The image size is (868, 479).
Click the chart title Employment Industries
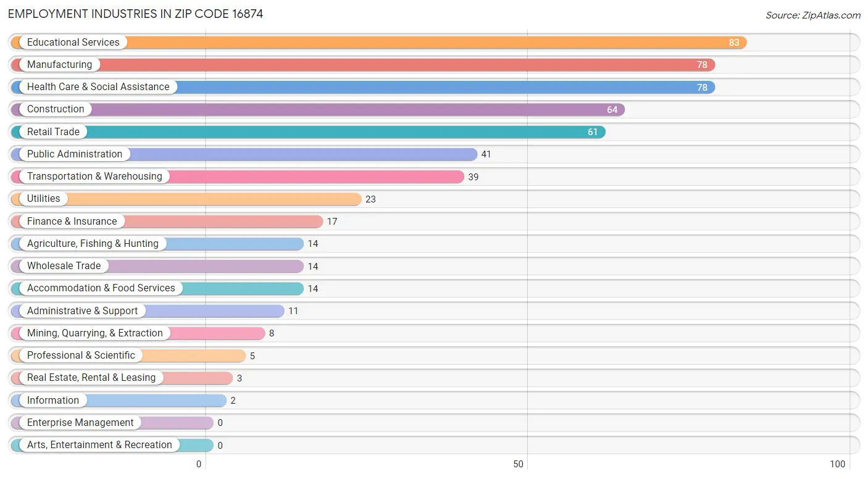click(136, 14)
